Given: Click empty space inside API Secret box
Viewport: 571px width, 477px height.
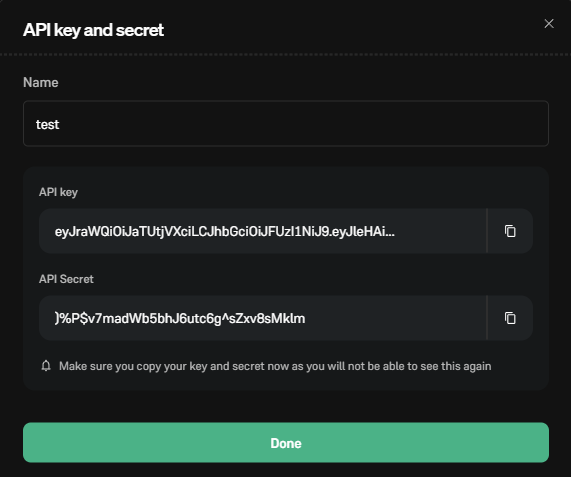Looking at the screenshot, I should click(x=395, y=318).
